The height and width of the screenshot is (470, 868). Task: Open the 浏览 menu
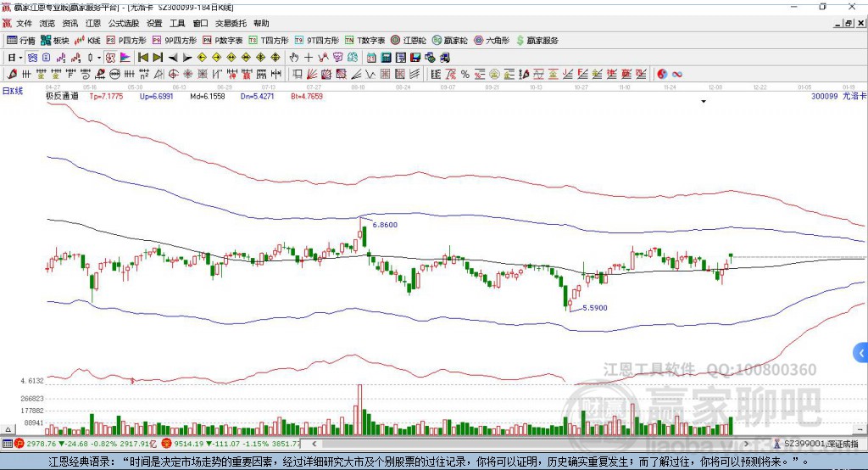click(47, 23)
